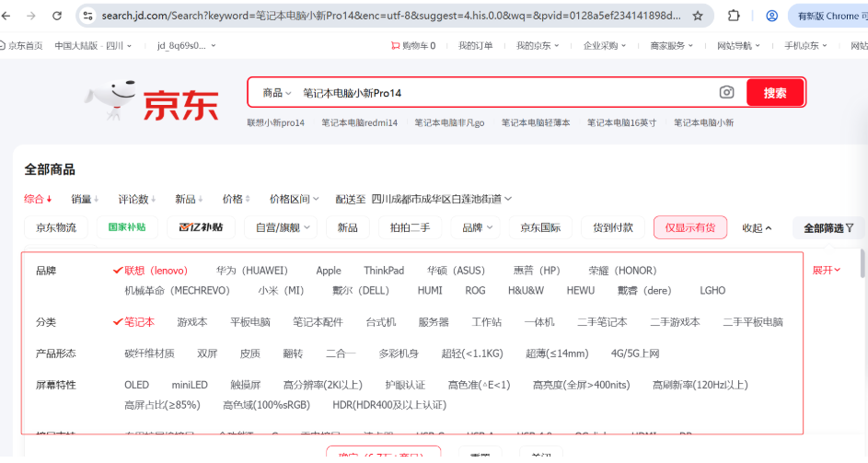Viewport: 868px width, 463px height.
Task: Click suggested search 联想小新pro14
Action: point(275,122)
